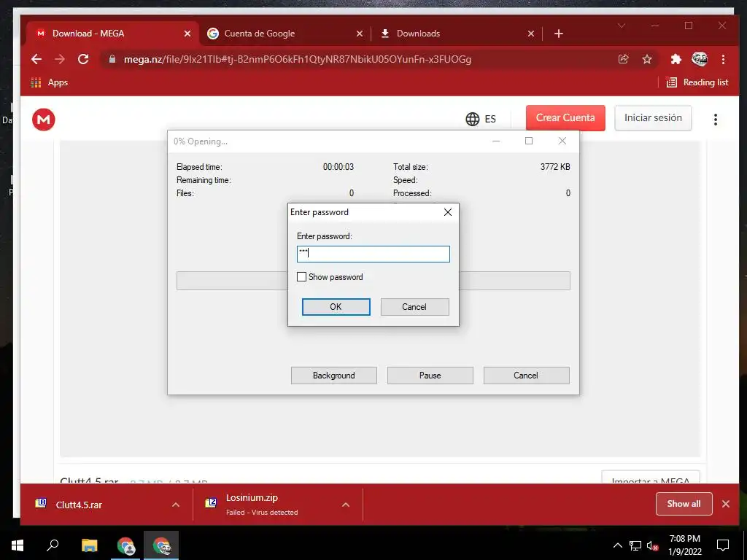The image size is (747, 560).
Task: Close the Enter password dialog
Action: click(x=448, y=212)
